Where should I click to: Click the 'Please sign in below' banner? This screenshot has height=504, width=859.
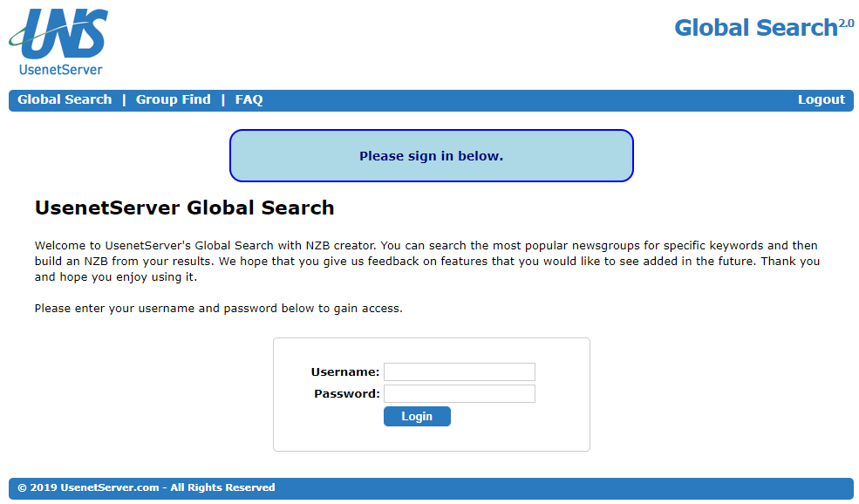tap(431, 155)
